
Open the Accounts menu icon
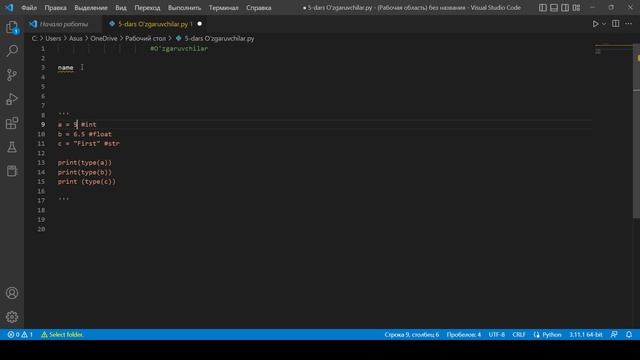[x=12, y=293]
